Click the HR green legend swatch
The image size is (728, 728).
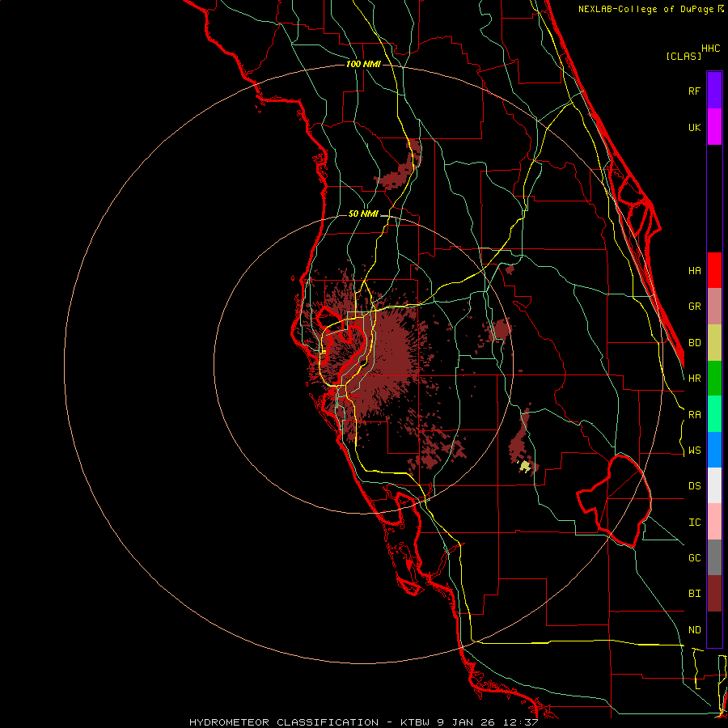pyautogui.click(x=714, y=379)
